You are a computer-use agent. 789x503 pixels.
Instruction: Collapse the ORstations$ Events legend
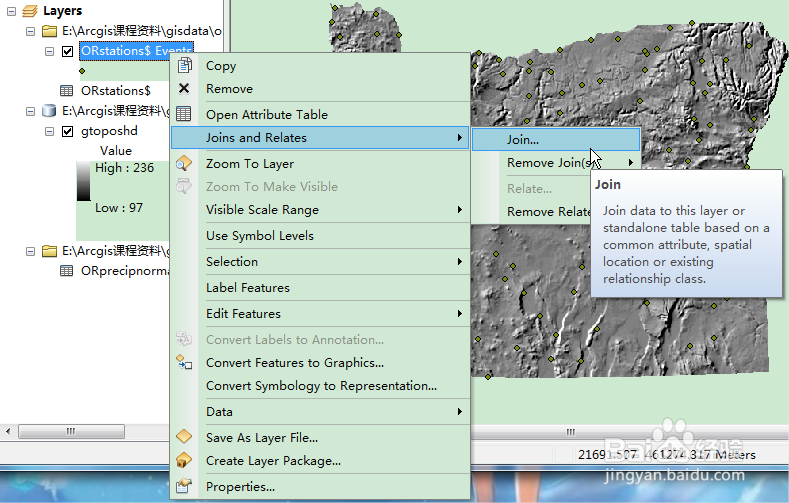[x=49, y=51]
